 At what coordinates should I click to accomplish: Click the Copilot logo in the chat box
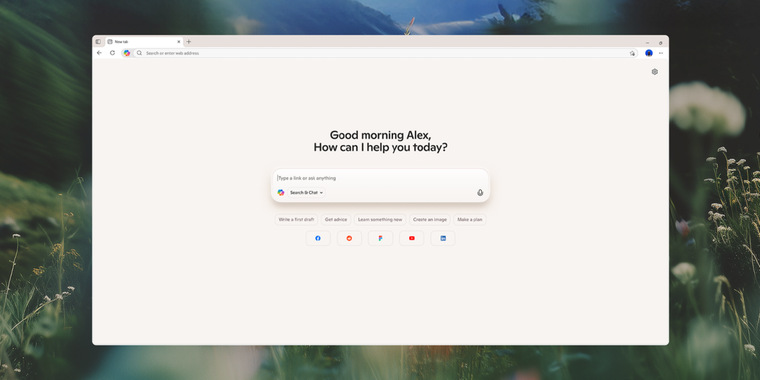[281, 192]
